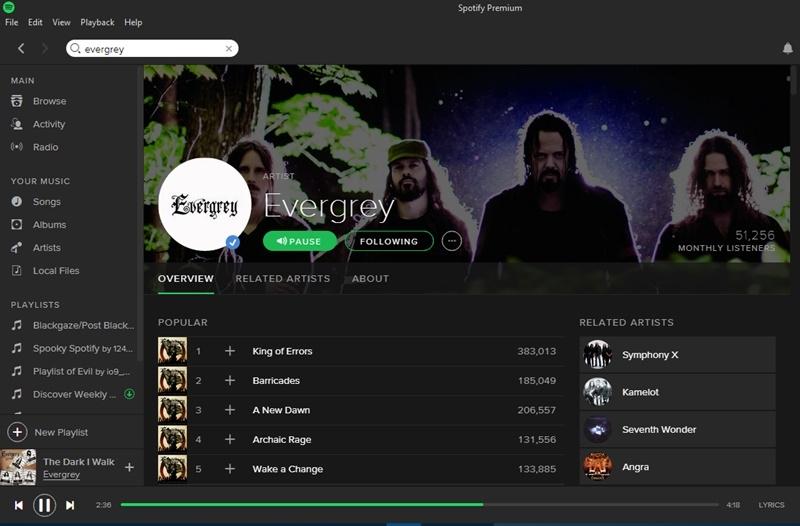800x526 pixels.
Task: Open the Edit menu
Action: coord(35,22)
